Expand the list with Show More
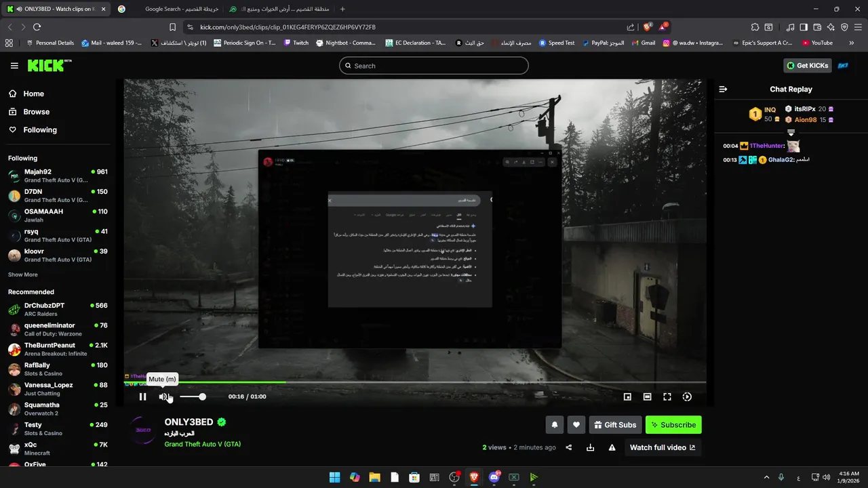The image size is (868, 488). (22, 274)
